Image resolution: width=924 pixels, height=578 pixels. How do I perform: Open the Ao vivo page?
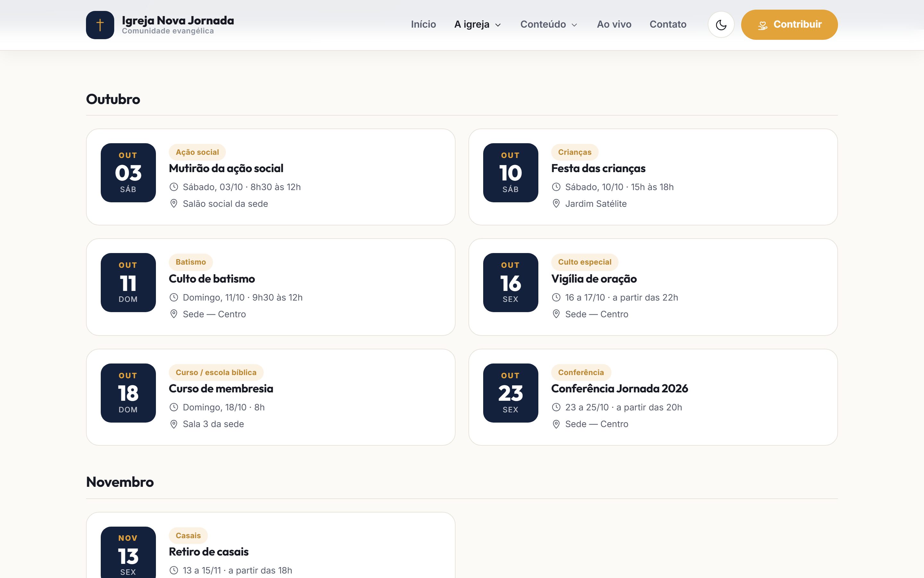pos(614,24)
